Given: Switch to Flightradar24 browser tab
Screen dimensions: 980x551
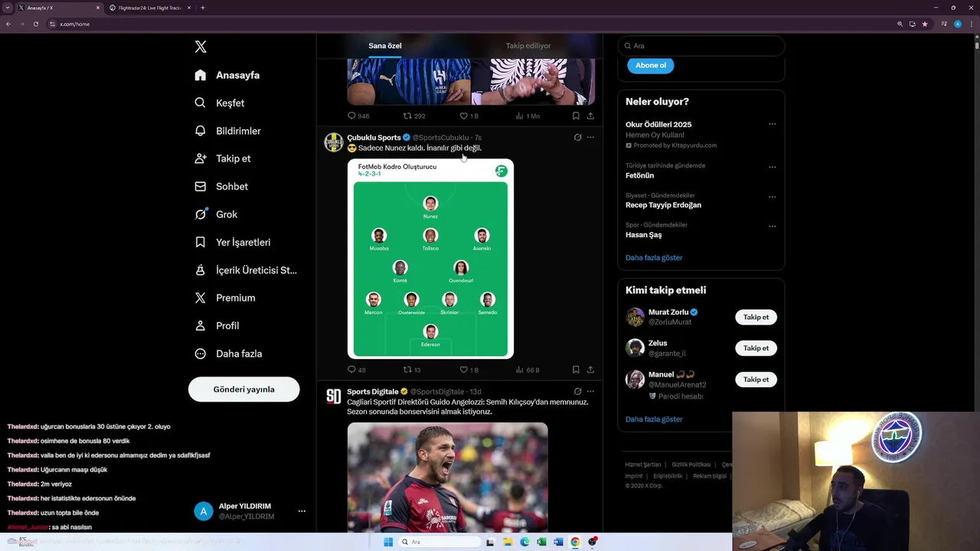Looking at the screenshot, I should [150, 8].
